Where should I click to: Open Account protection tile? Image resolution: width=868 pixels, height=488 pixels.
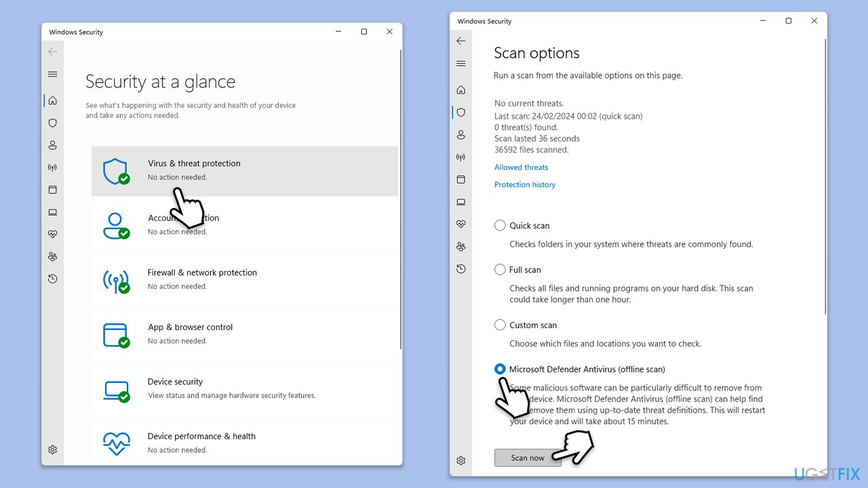(245, 225)
